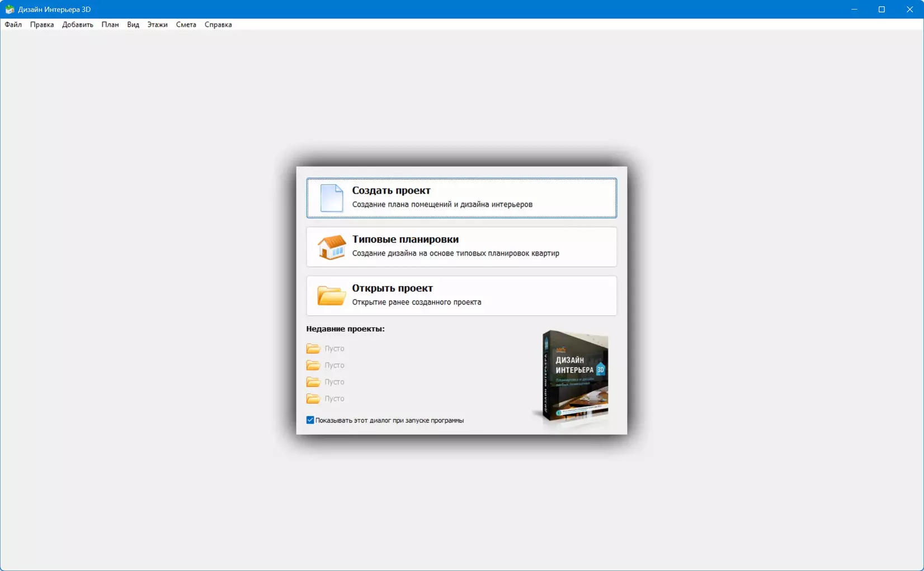The width and height of the screenshot is (924, 571).
Task: Click the third recent project folder icon
Action: tap(313, 382)
